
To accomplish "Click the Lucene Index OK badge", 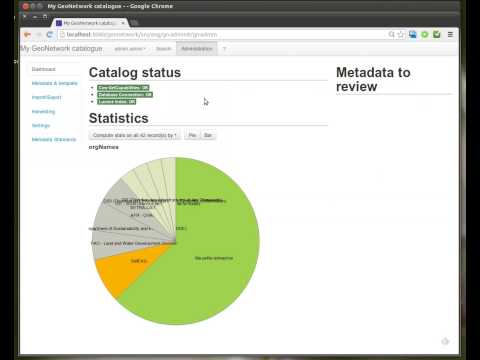I will click(116, 102).
